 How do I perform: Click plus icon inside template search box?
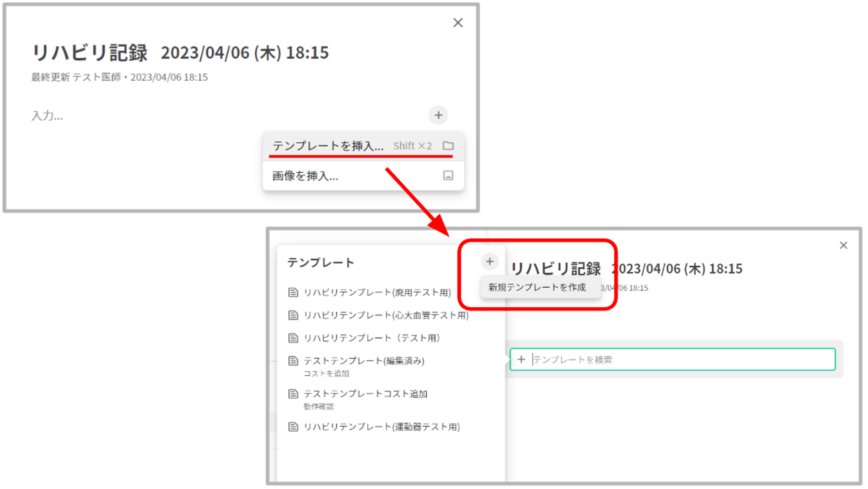[521, 359]
